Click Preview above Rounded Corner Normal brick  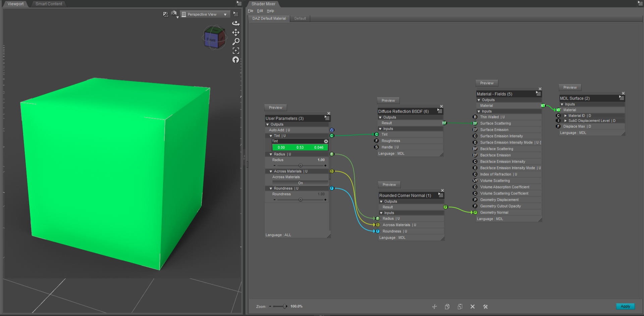point(389,185)
